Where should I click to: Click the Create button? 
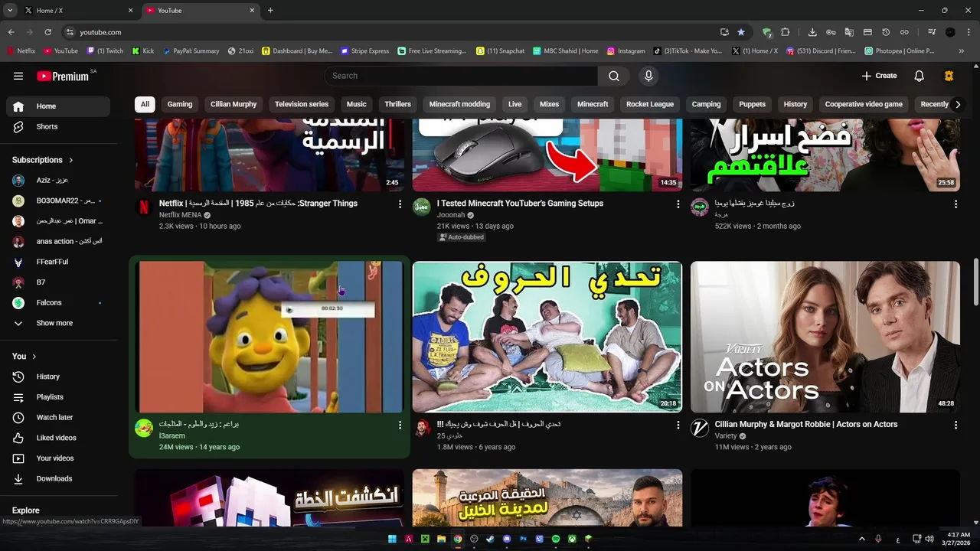879,76
